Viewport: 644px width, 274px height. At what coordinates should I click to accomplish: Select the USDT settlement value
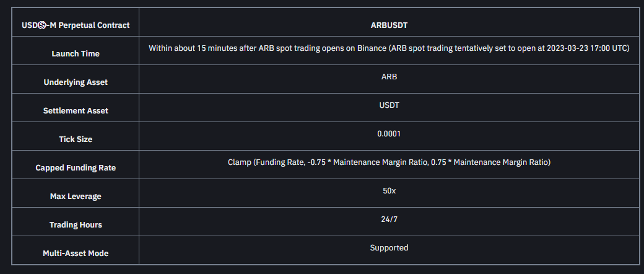(389, 105)
